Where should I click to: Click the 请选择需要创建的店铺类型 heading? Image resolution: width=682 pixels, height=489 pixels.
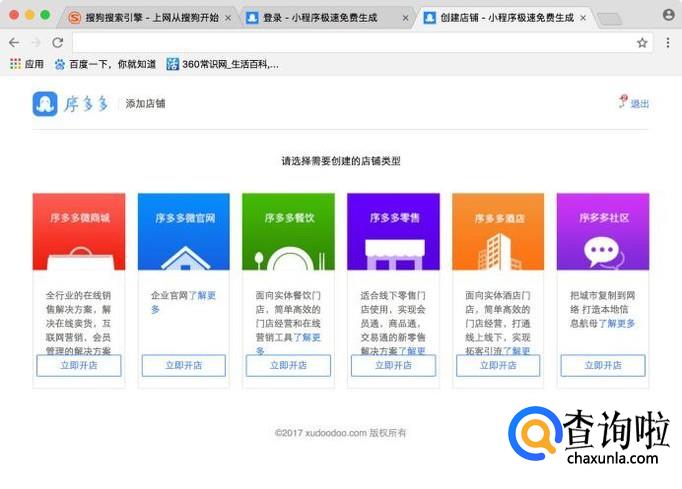point(341,161)
